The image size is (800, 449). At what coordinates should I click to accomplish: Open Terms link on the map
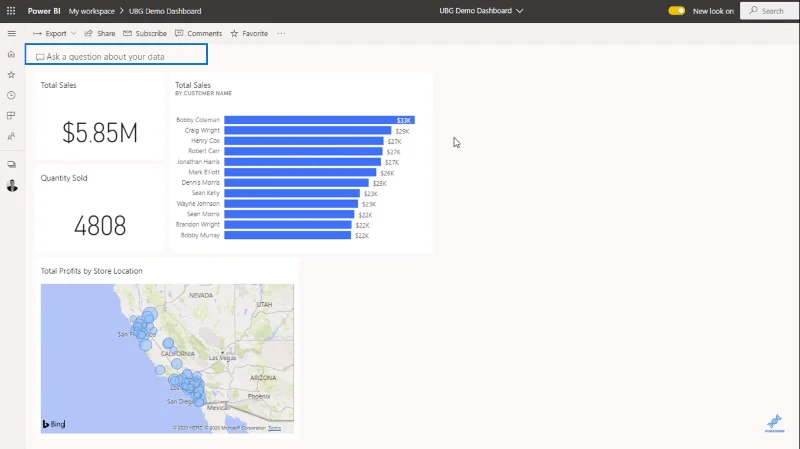274,428
